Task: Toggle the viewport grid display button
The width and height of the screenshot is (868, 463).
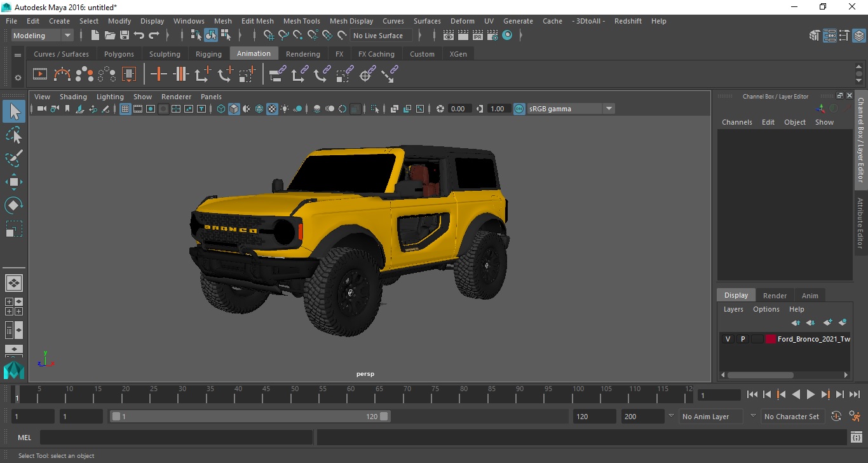Action: tap(125, 109)
